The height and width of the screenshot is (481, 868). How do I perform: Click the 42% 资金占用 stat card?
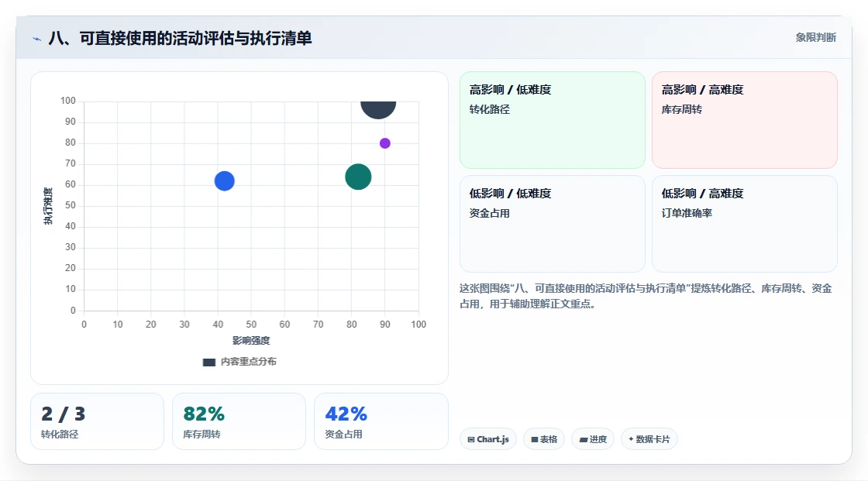click(x=381, y=421)
